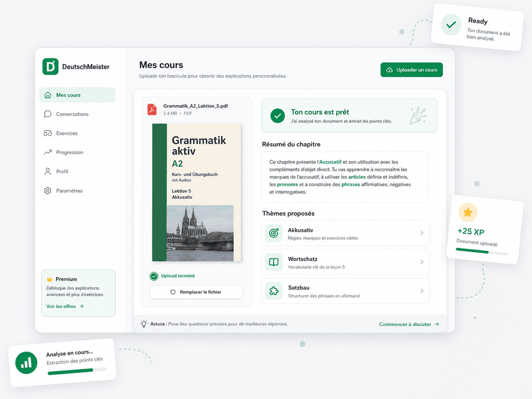Screen dimensions: 532x399
Task: Click Remplacer le fichier button
Action: pos(196,292)
